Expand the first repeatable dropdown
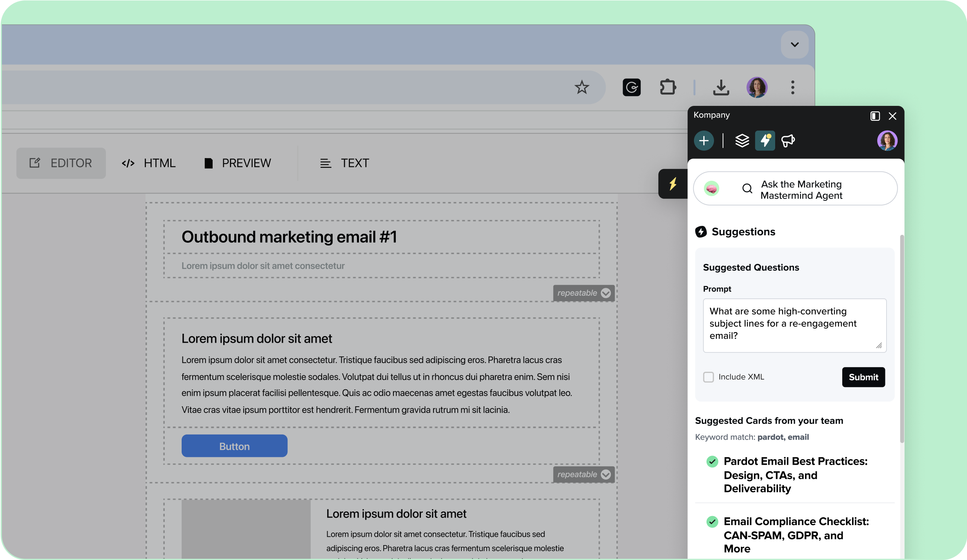This screenshot has width=967, height=560. 606,293
